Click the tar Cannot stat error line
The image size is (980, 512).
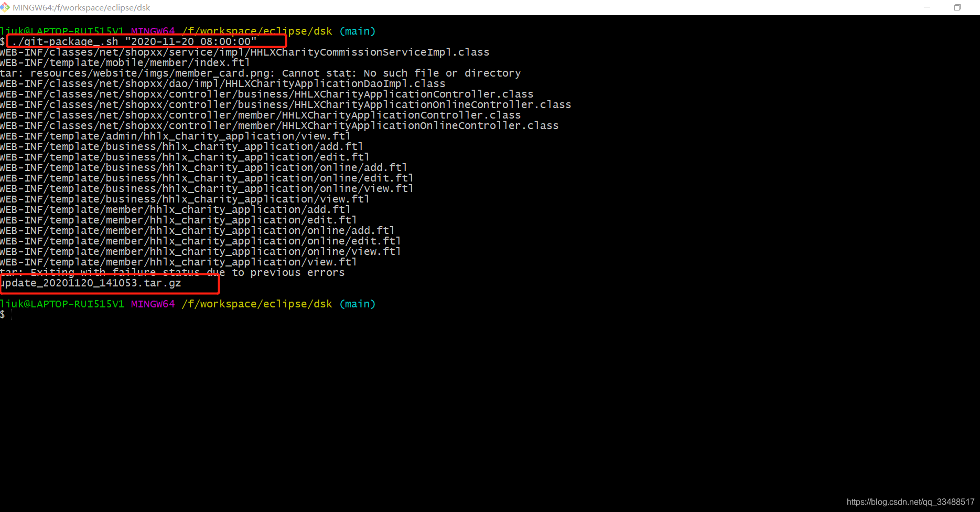click(x=261, y=73)
